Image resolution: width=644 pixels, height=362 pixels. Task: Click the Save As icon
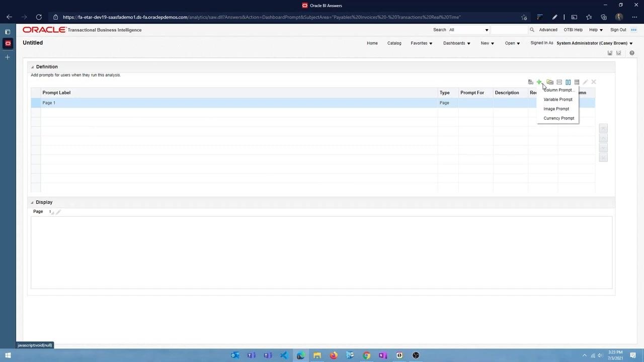point(619,53)
